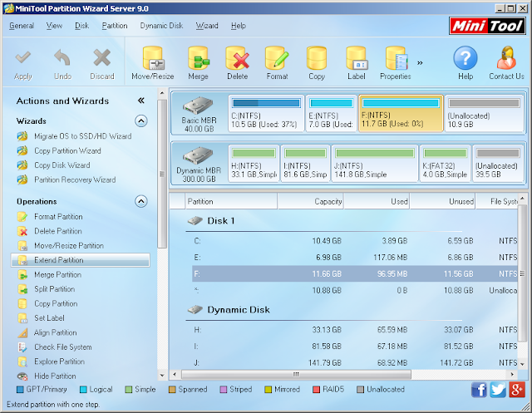Sort by the Capacity column header
Viewport: 532px width, 413px height.
click(x=310, y=201)
